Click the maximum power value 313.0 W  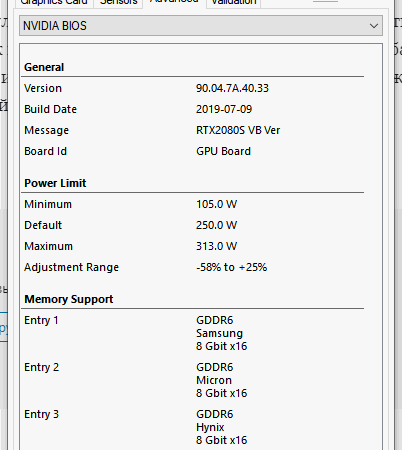(216, 246)
